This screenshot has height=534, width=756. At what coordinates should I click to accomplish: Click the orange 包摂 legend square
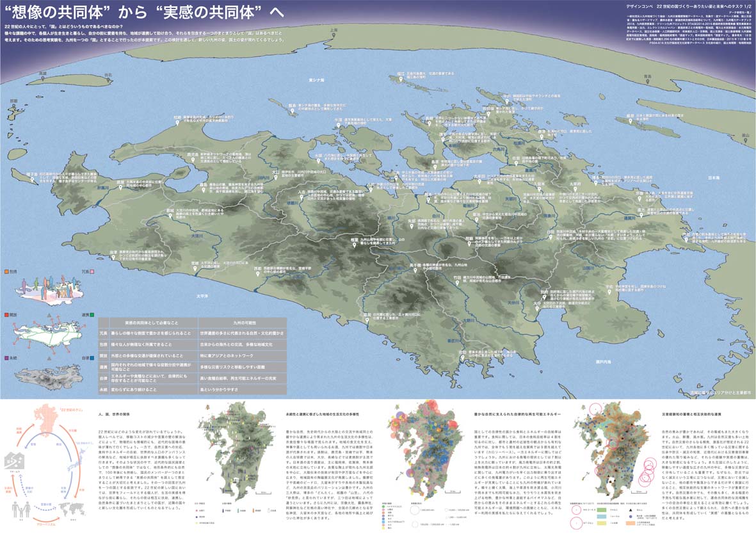(6, 272)
